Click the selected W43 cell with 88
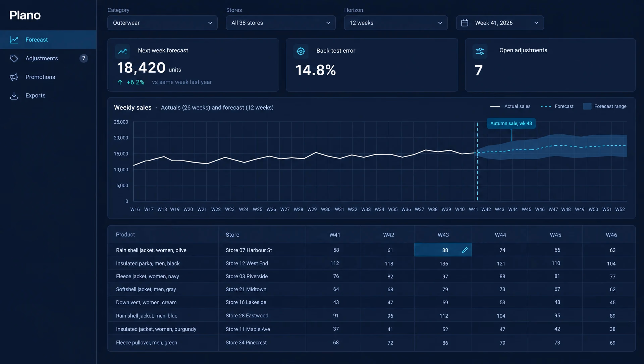The image size is (644, 364). [443, 250]
